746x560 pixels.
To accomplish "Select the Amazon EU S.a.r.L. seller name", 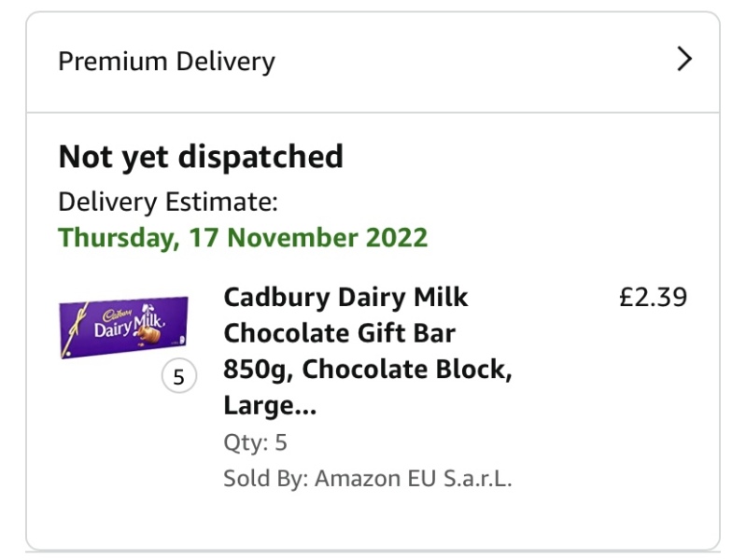I will (x=414, y=479).
